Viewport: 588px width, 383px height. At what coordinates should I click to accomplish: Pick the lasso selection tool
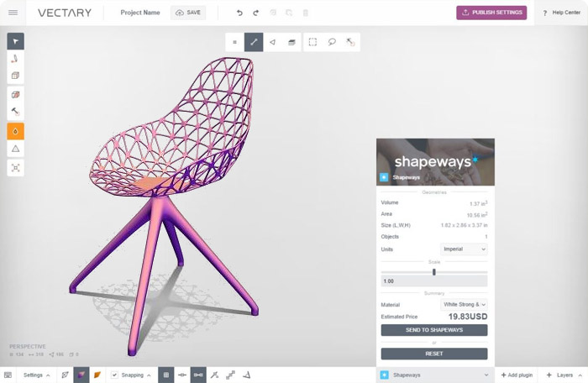tap(332, 42)
